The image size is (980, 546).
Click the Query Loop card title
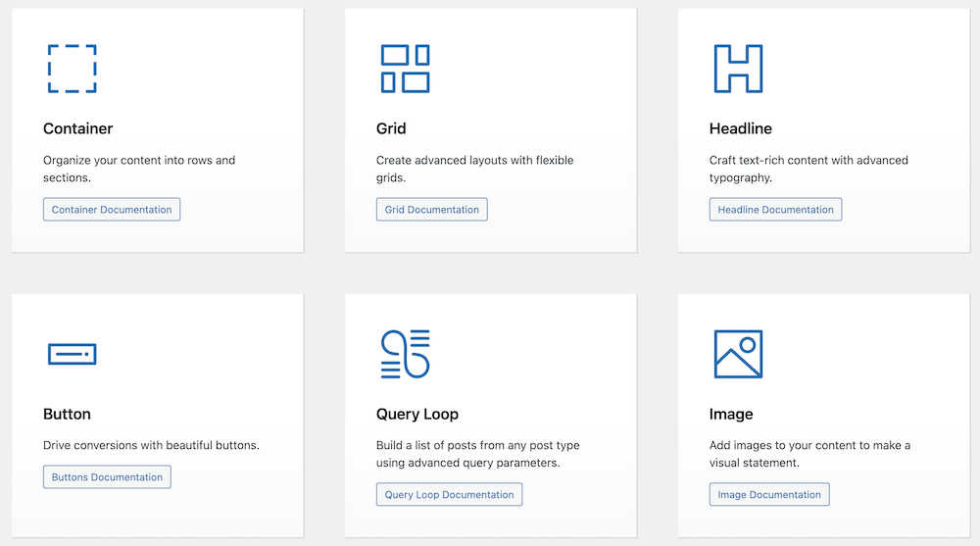pyautogui.click(x=417, y=414)
